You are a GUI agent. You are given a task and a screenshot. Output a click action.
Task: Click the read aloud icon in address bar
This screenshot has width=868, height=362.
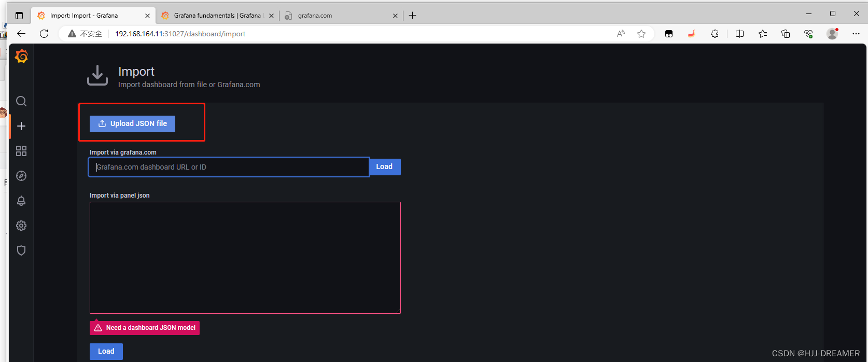pyautogui.click(x=621, y=34)
